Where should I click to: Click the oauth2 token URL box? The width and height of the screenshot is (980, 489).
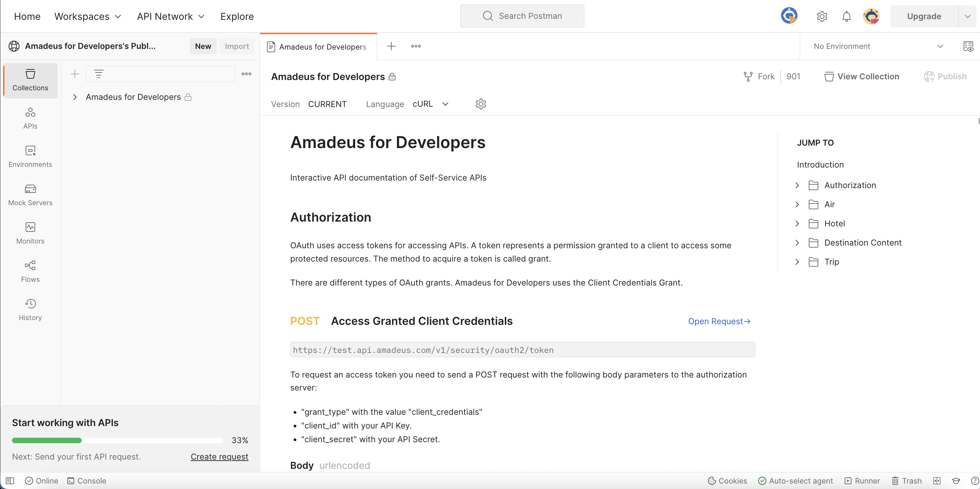pos(522,350)
